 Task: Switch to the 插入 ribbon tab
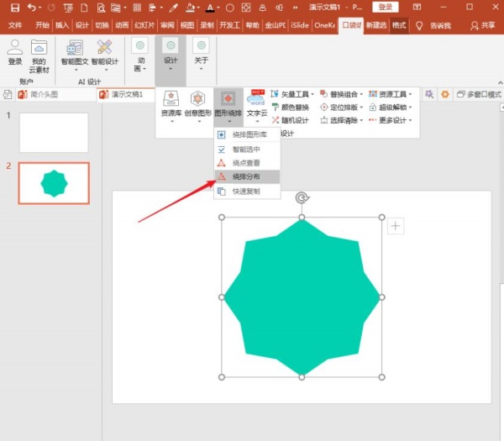[62, 25]
